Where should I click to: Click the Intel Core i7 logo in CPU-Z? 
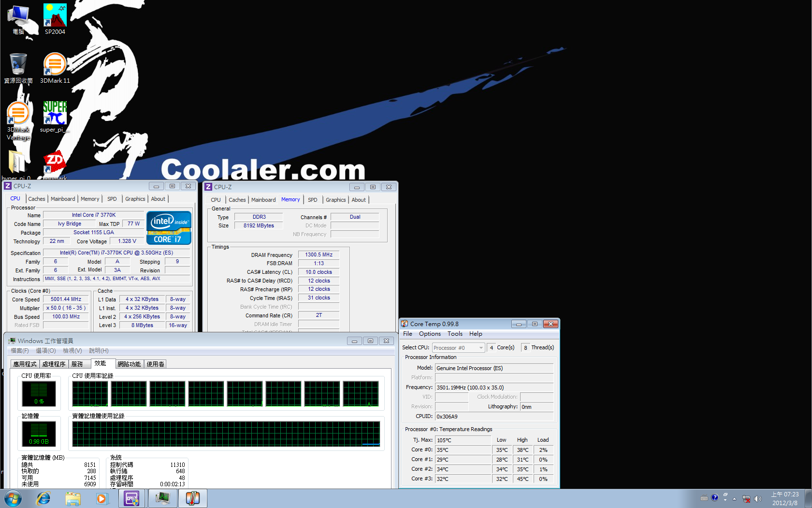(169, 227)
